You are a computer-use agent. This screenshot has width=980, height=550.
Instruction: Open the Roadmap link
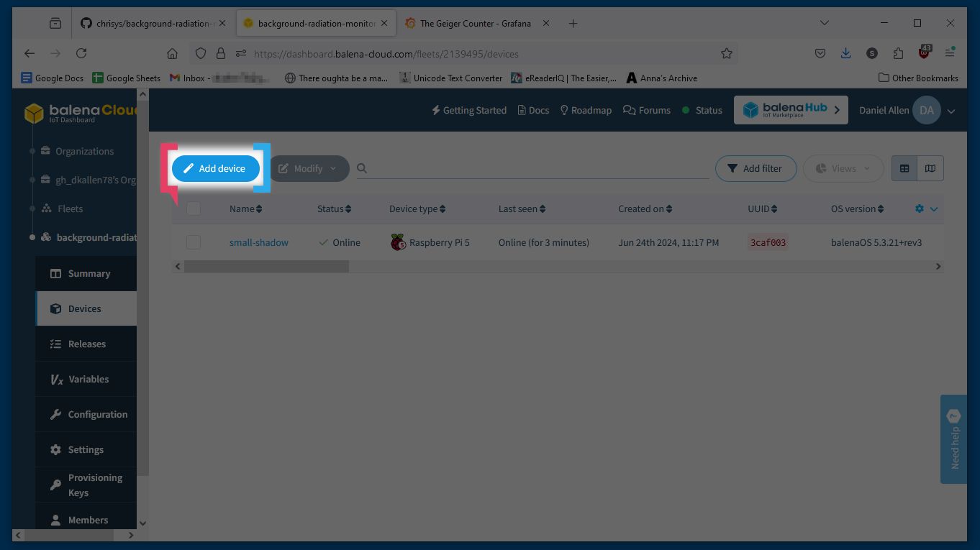point(586,110)
